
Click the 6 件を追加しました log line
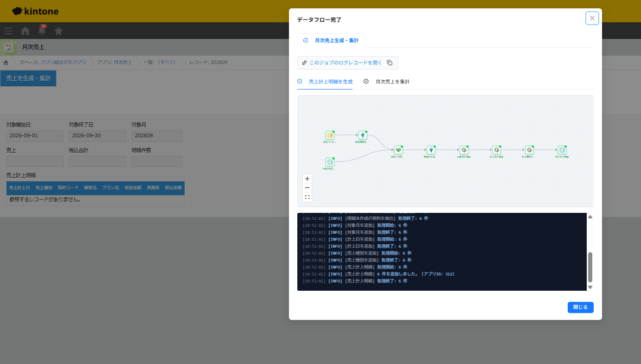[378, 274]
